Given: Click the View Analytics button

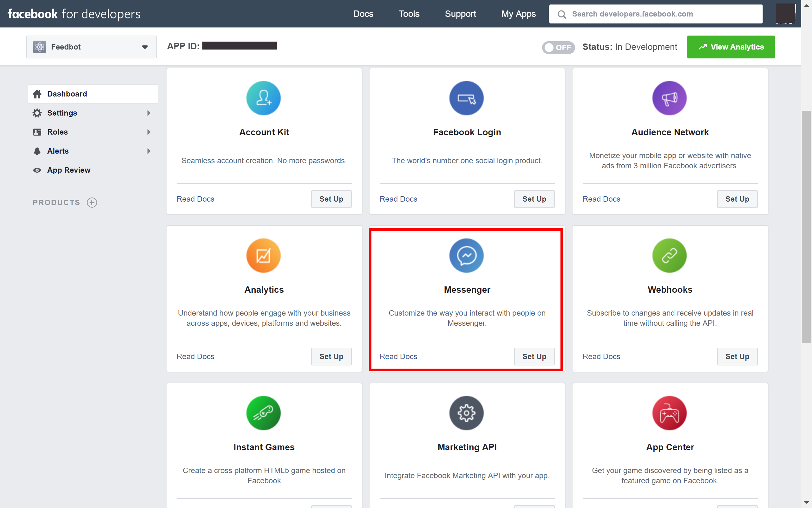Looking at the screenshot, I should pos(731,47).
